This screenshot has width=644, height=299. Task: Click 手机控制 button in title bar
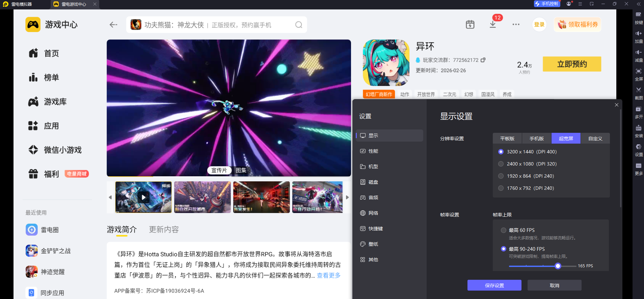tap(547, 4)
